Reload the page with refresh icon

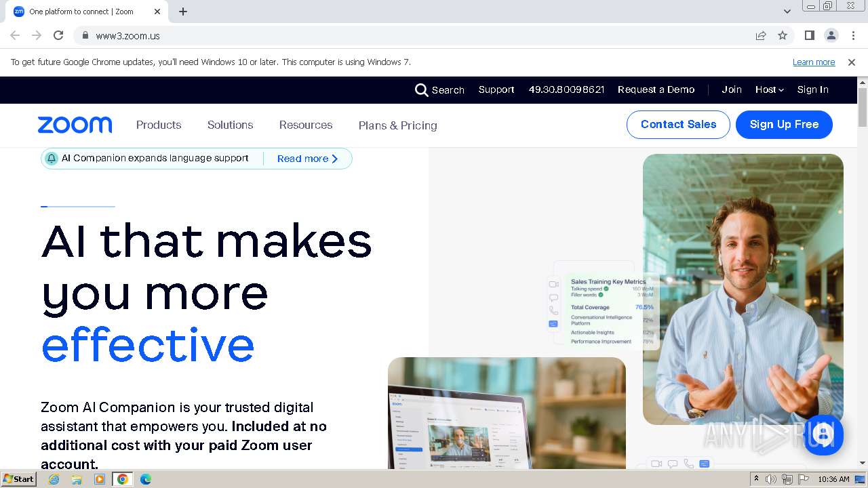point(58,35)
